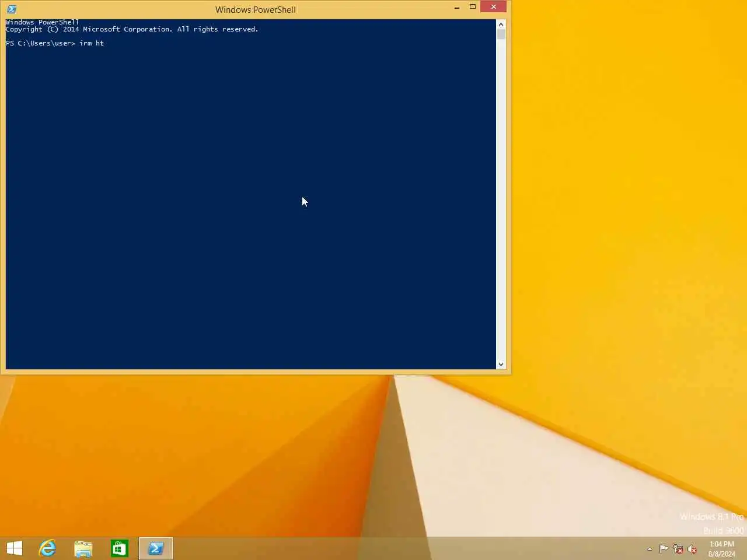747x560 pixels.
Task: Open the network status tray icon
Action: tap(678, 549)
